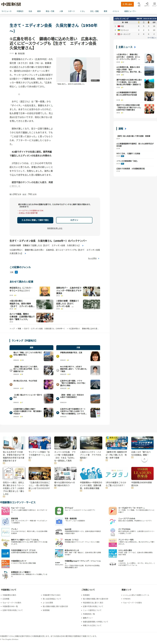The height and width of the screenshot is (644, 157).
Task: Open the 政治・行政 nav section
Action: click(50, 11)
